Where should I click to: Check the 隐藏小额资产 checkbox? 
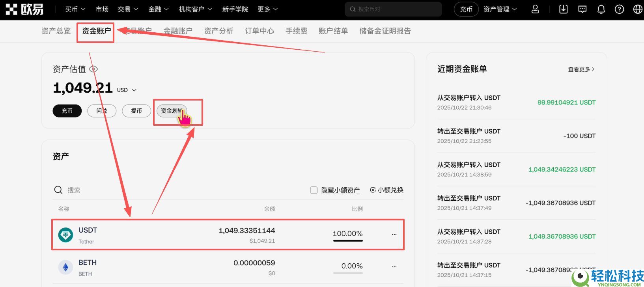click(314, 190)
